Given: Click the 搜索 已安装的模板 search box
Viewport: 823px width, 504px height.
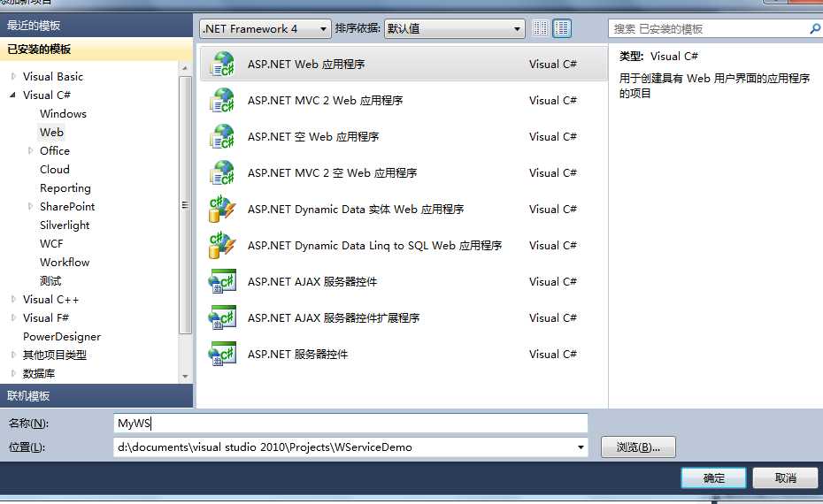Looking at the screenshot, I should tap(709, 29).
